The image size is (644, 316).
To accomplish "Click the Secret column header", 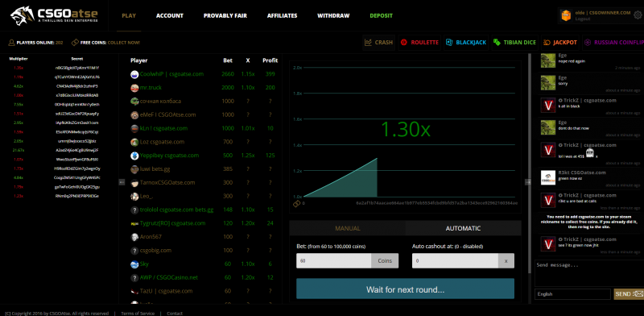I will (76, 59).
